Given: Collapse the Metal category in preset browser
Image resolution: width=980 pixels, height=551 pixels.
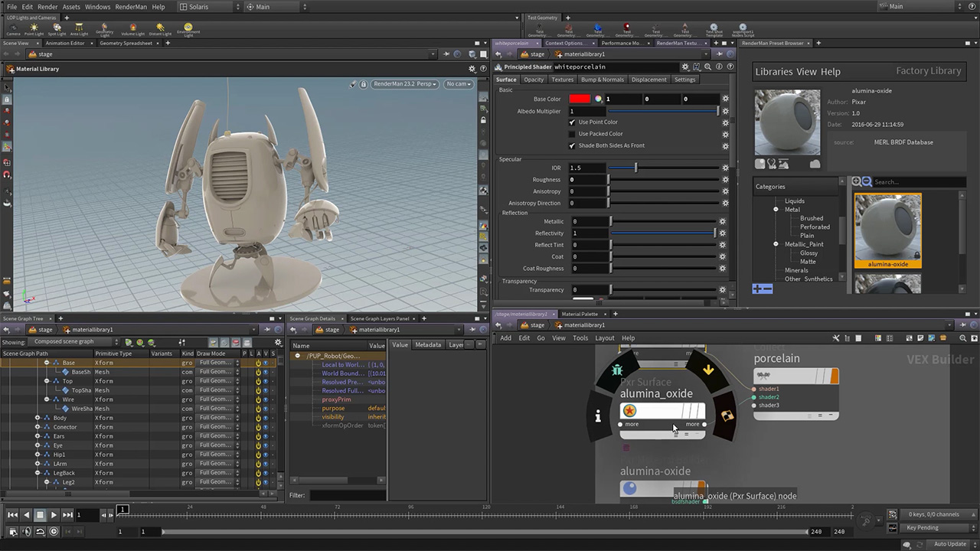Looking at the screenshot, I should tap(776, 210).
